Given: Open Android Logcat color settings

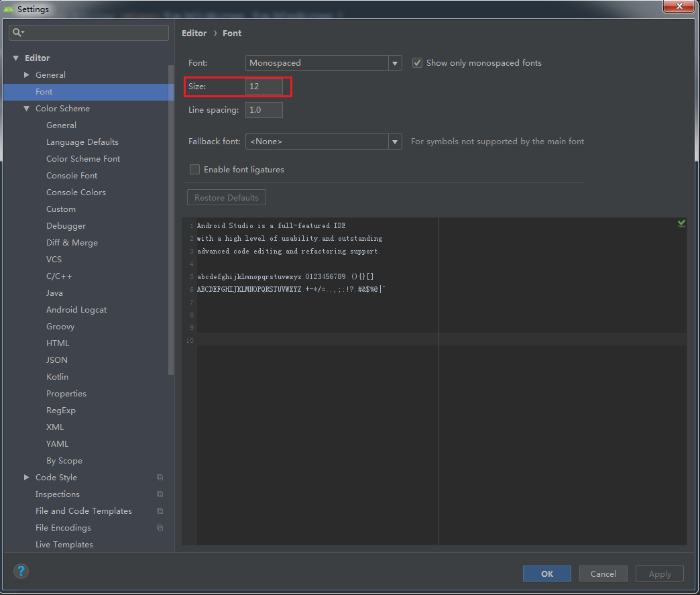Looking at the screenshot, I should pos(76,310).
